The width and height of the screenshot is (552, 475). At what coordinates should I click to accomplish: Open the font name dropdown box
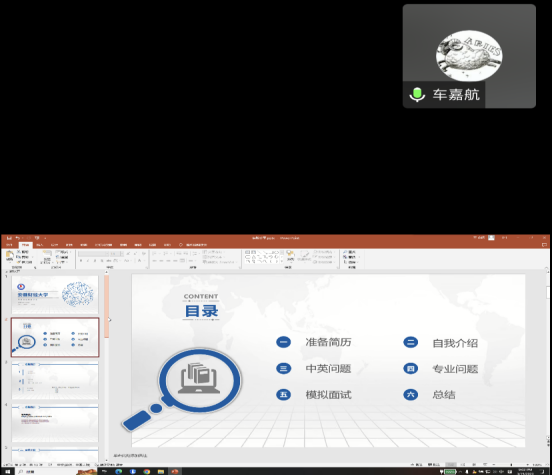pyautogui.click(x=93, y=254)
